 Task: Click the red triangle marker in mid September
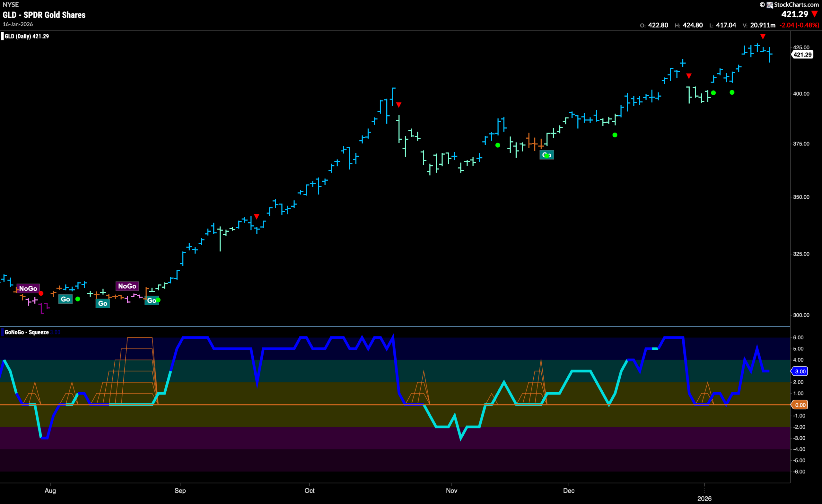click(257, 216)
